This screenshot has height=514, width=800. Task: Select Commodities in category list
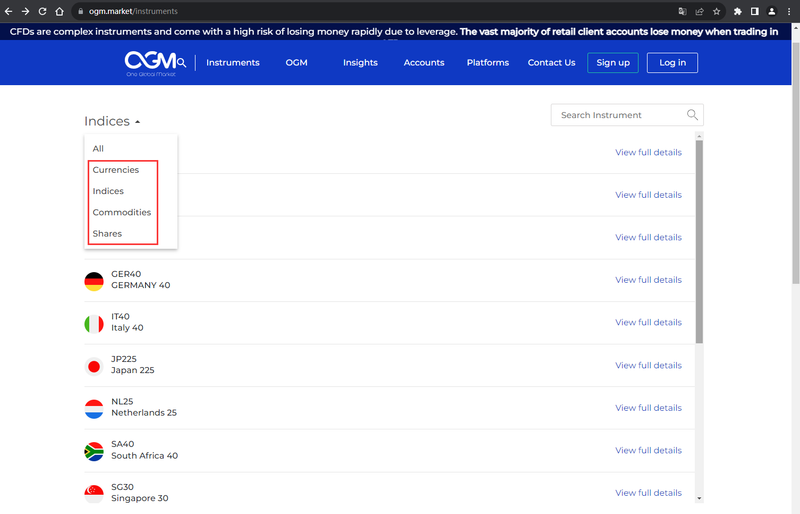(122, 212)
